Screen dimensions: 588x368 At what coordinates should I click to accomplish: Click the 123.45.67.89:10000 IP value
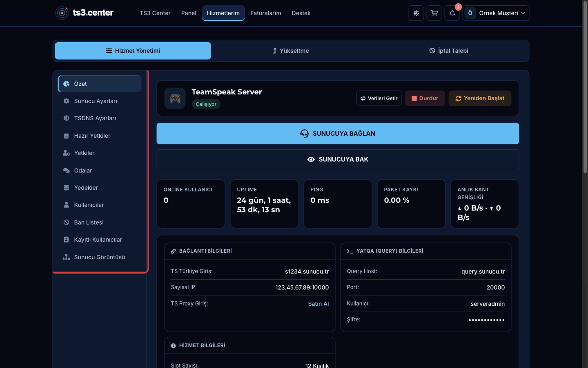coord(302,287)
